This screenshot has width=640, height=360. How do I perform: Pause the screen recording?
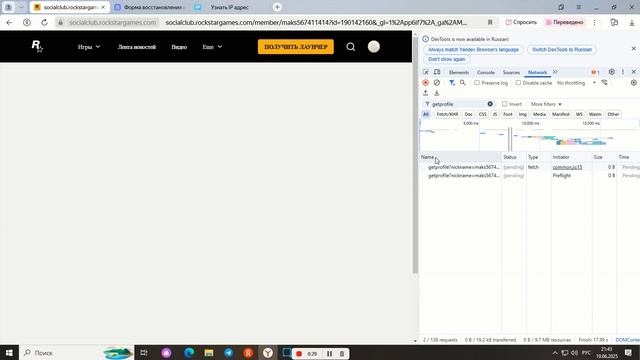click(x=329, y=353)
